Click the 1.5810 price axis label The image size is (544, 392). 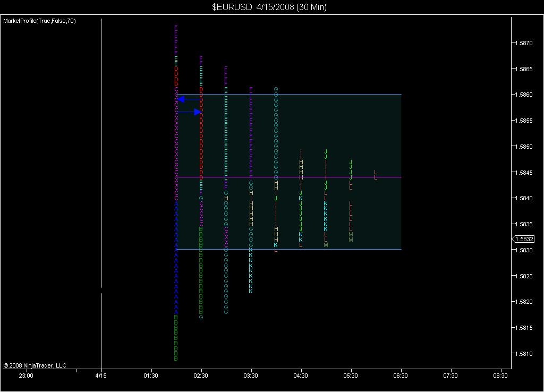tap(524, 354)
